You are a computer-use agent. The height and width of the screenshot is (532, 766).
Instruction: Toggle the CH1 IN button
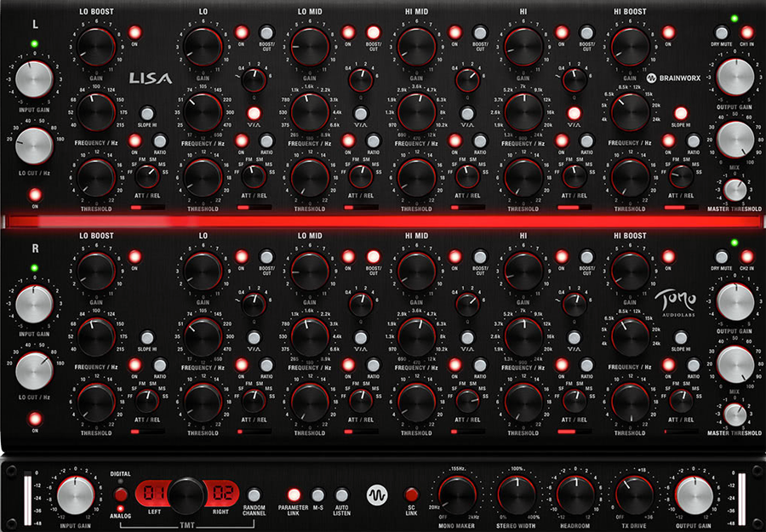(746, 32)
